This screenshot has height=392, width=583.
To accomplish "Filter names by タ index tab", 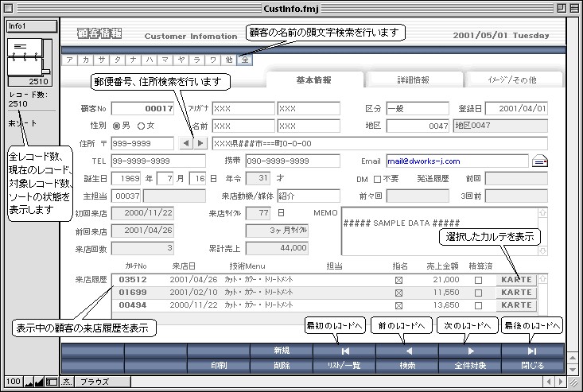I will pyautogui.click(x=118, y=60).
